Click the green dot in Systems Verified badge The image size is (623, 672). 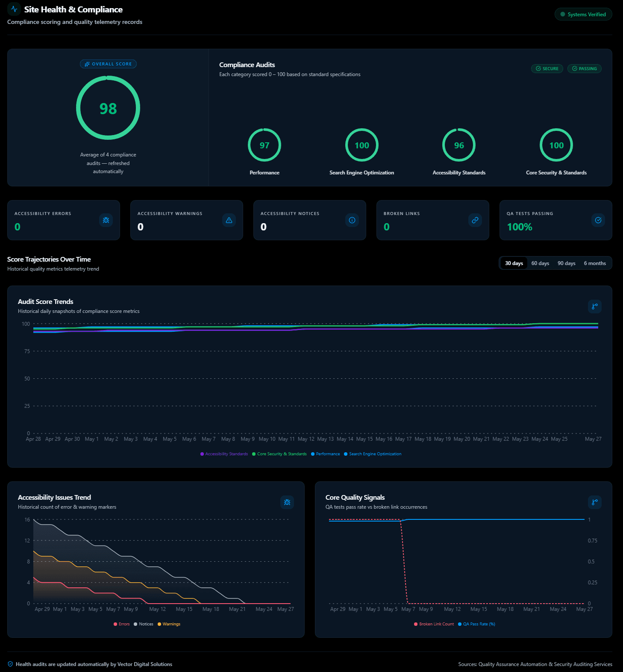click(563, 14)
